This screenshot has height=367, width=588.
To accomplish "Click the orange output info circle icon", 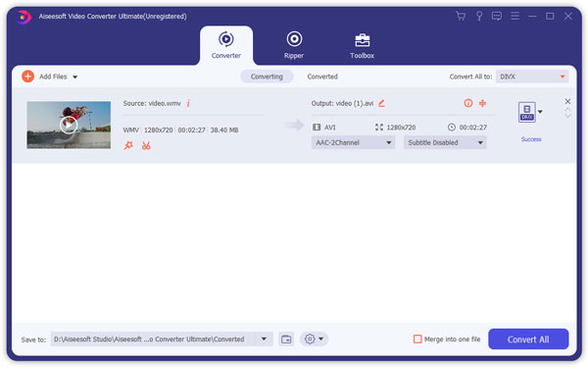I will pyautogui.click(x=468, y=103).
